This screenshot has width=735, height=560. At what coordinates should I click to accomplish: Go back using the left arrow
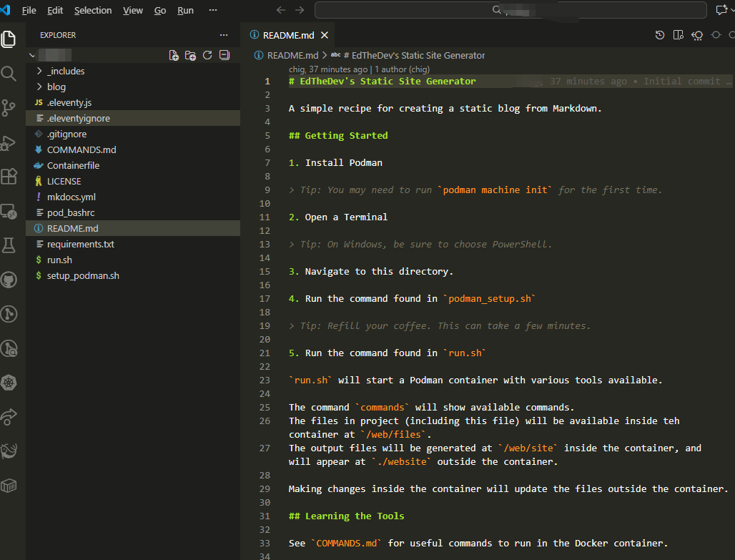tap(281, 10)
